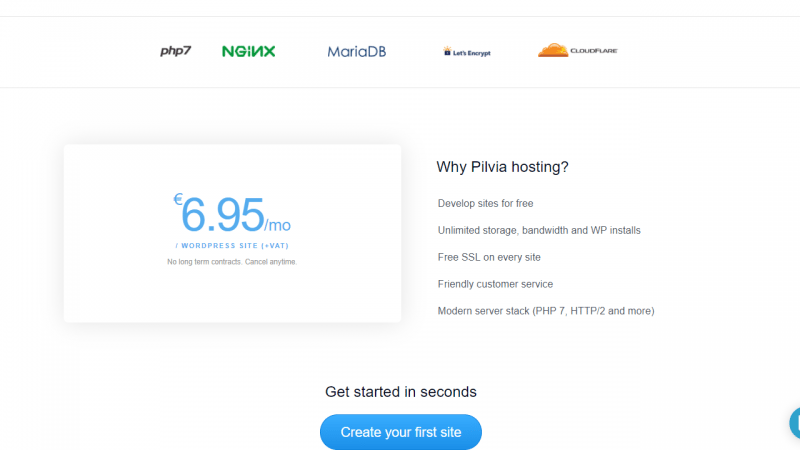Viewport: 800px width, 450px height.
Task: Click the Create your first site button
Action: tap(401, 432)
